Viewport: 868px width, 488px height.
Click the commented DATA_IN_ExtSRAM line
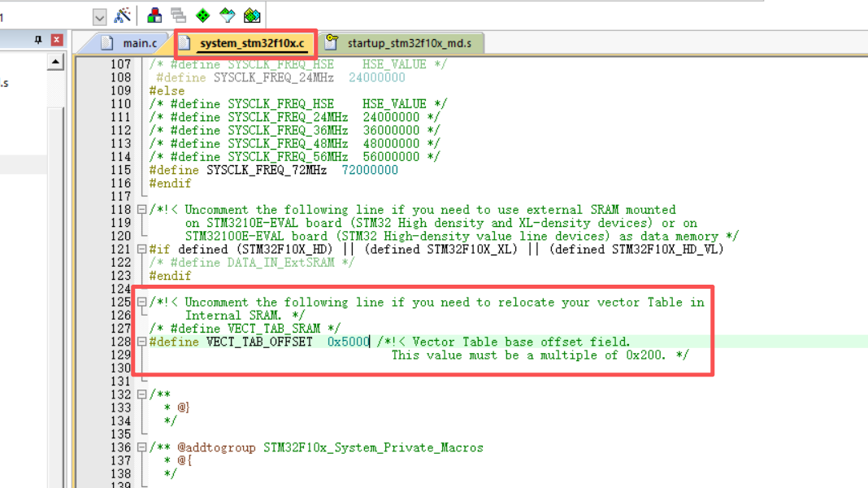[x=252, y=263]
